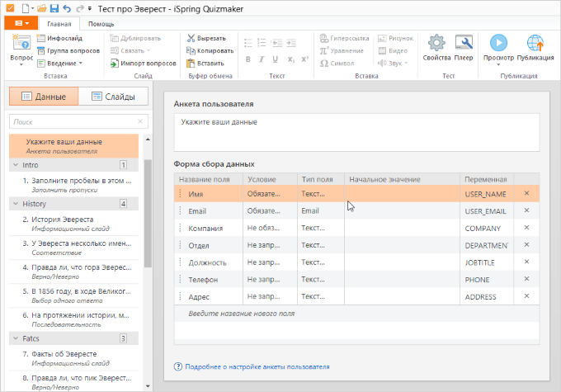Viewport: 561px width, 392px height.
Task: Open the Плеер settings
Action: [x=464, y=48]
